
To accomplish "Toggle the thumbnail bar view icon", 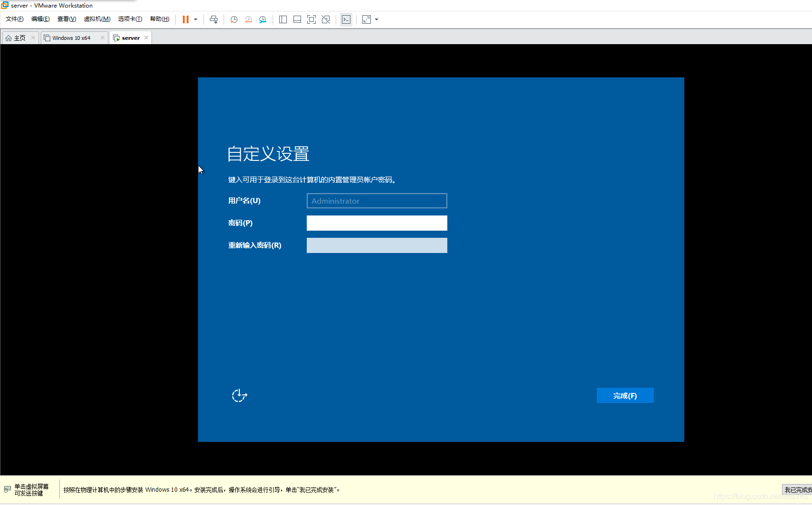I will point(297,19).
